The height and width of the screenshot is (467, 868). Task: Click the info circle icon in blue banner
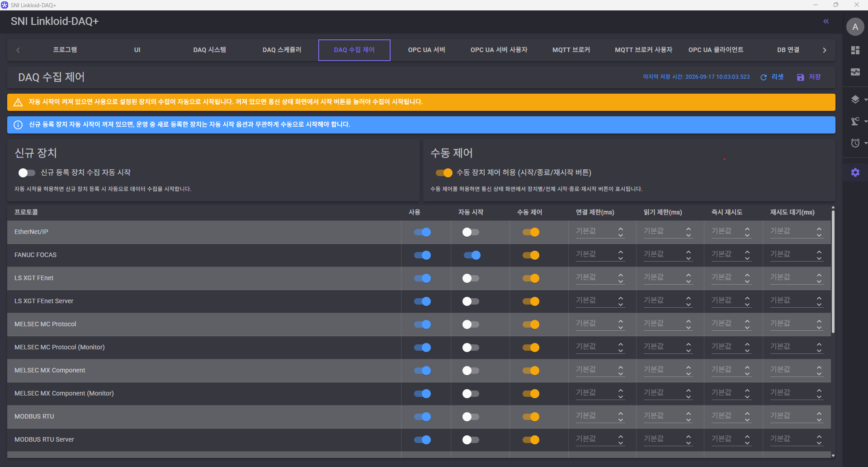pos(18,125)
